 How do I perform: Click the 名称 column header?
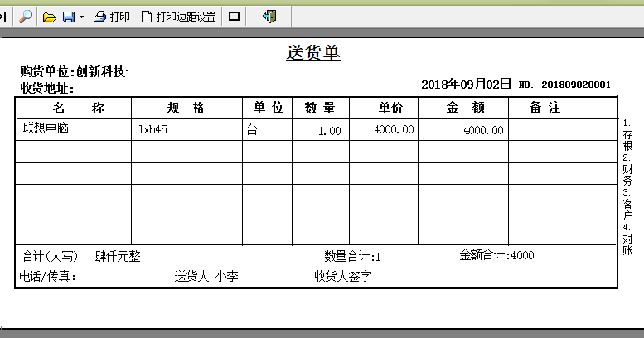pos(78,108)
